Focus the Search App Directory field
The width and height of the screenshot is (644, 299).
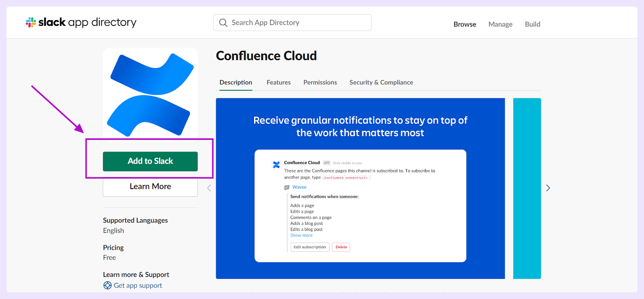(x=292, y=23)
